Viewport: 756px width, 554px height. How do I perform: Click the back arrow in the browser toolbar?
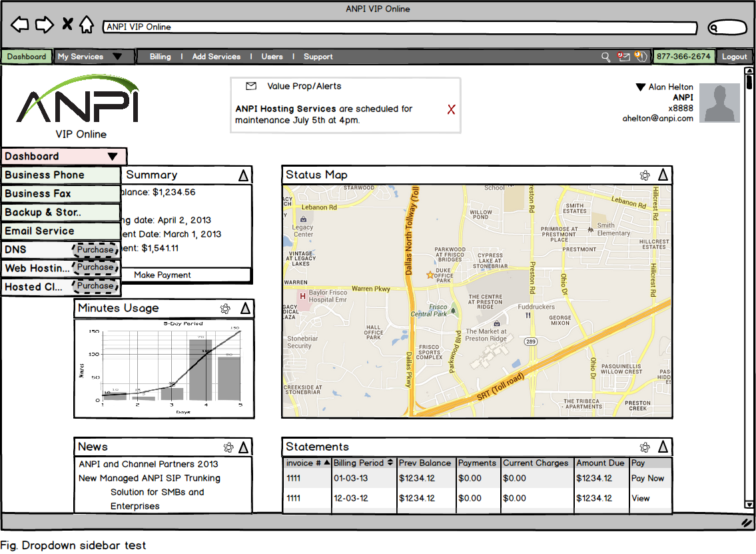[x=21, y=24]
